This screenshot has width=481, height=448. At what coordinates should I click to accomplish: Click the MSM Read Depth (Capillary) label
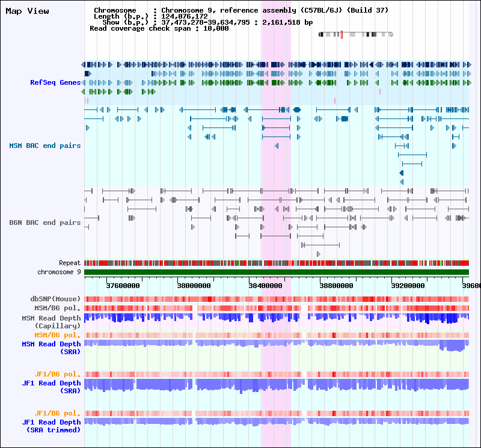pyautogui.click(x=51, y=322)
